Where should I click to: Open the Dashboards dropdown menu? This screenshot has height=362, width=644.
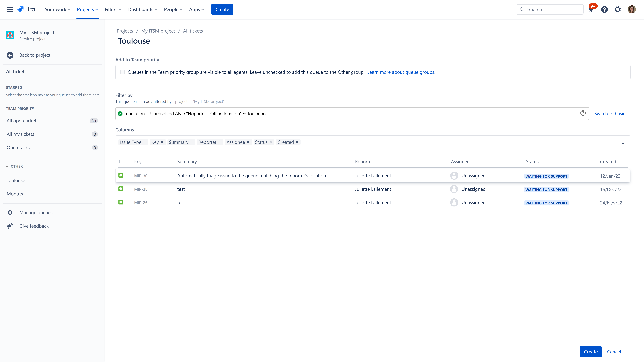pos(142,9)
